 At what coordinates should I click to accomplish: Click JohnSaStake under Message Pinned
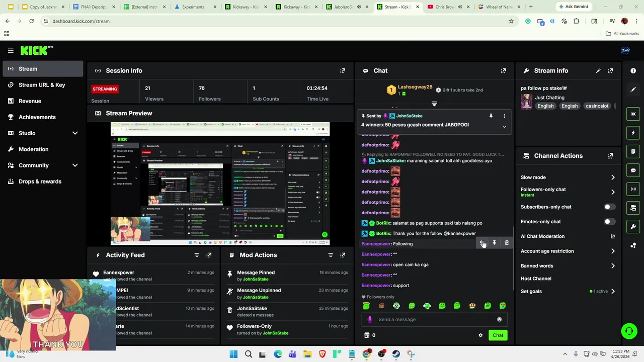256,279
